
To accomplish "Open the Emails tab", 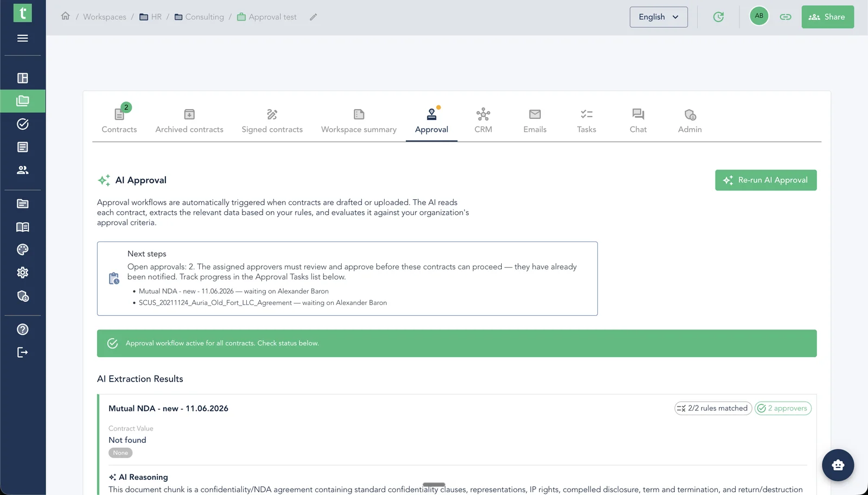I will [x=535, y=119].
